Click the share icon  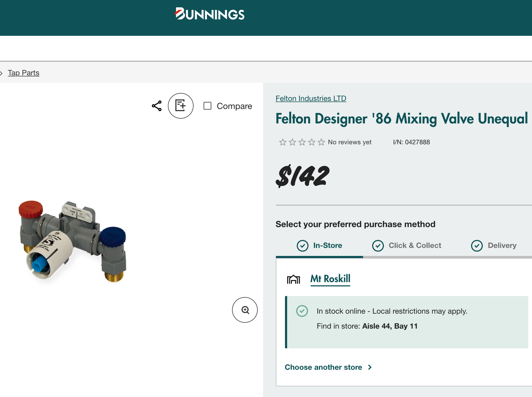coord(157,106)
